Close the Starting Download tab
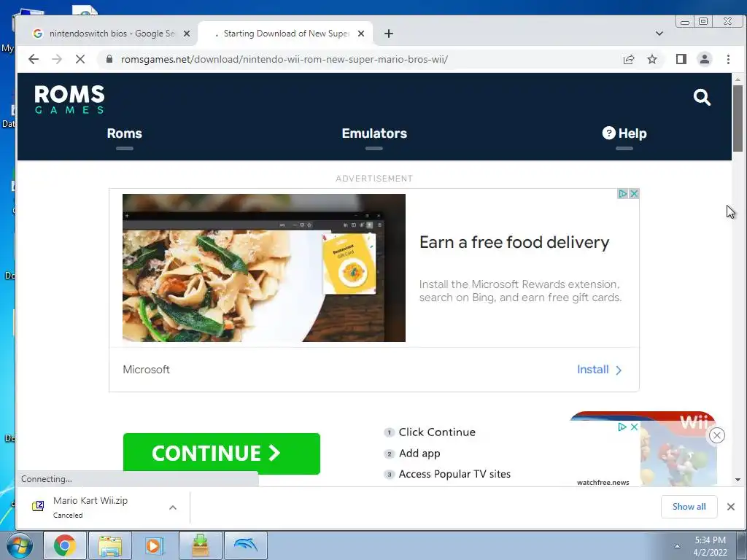The width and height of the screenshot is (747, 560). point(361,34)
